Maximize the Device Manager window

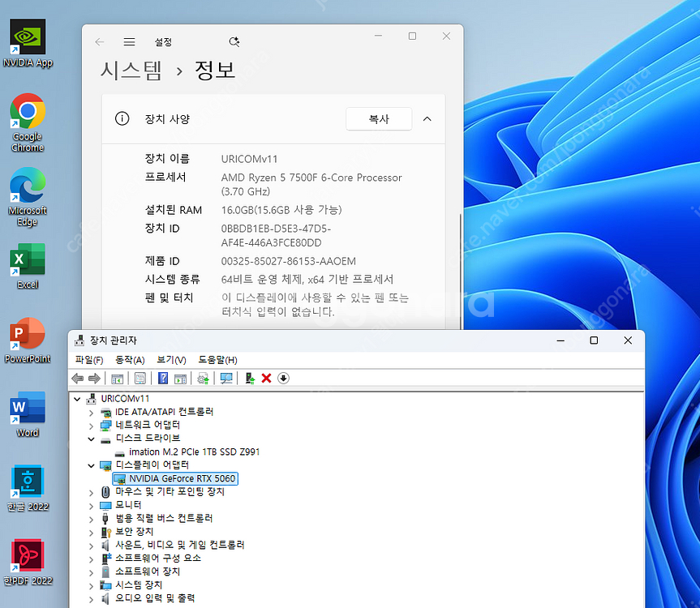pyautogui.click(x=594, y=340)
